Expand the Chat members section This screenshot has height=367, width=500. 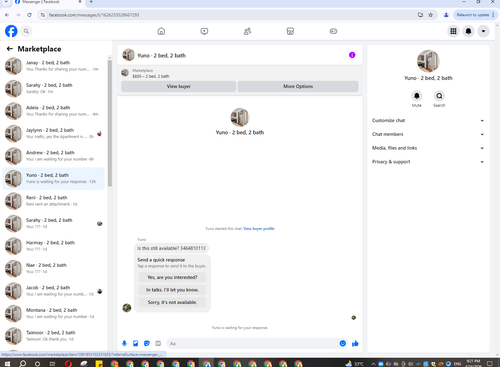coord(428,134)
